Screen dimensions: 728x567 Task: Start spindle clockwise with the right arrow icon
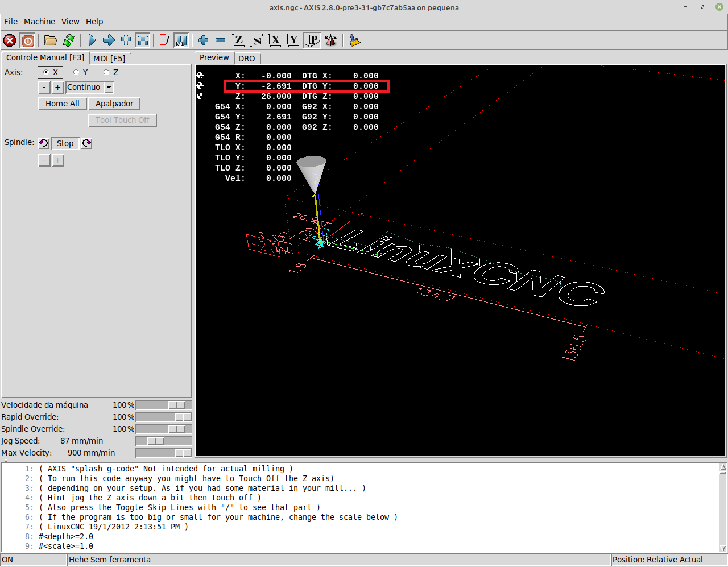[86, 143]
